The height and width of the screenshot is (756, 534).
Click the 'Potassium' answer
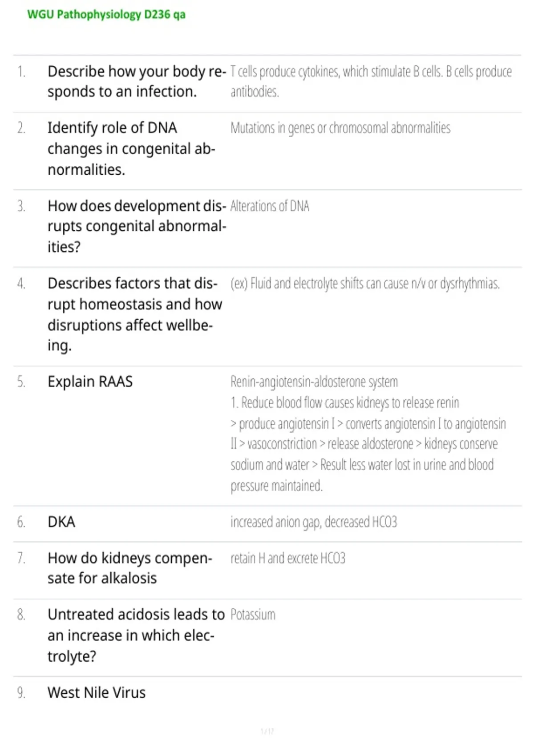(253, 615)
